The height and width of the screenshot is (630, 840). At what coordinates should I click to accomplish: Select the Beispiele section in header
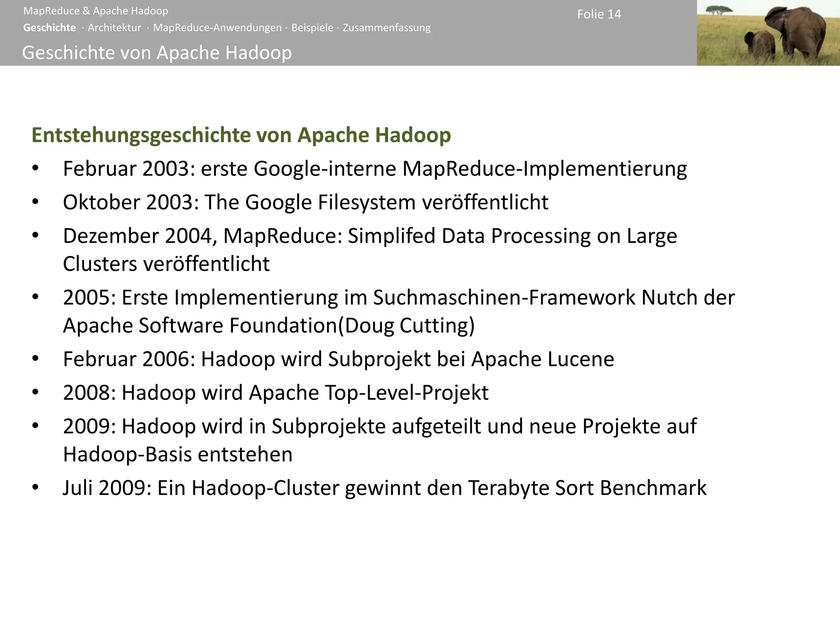312,28
